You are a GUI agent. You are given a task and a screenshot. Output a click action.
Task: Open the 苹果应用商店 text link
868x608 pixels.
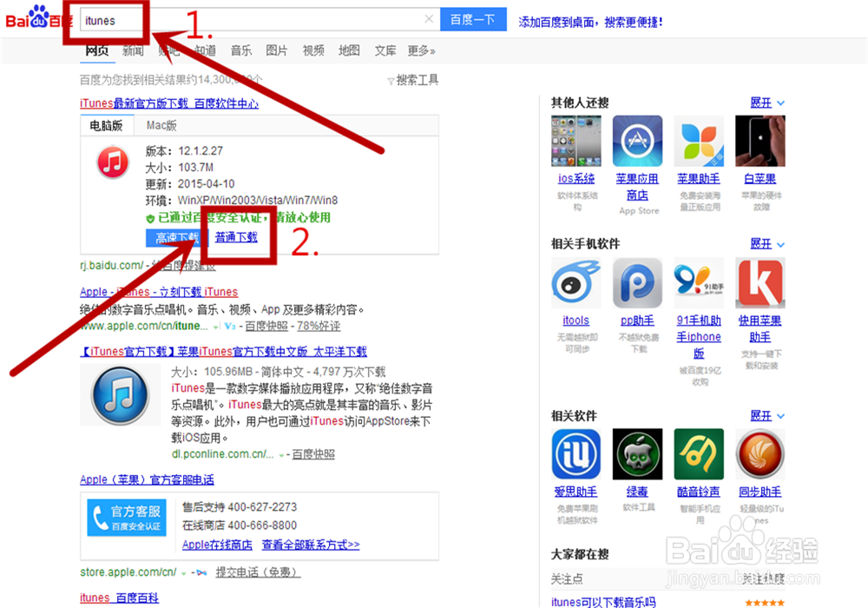[x=637, y=187]
